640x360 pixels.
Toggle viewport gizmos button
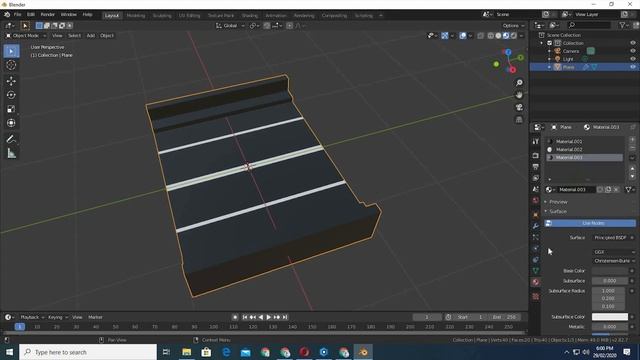click(444, 36)
